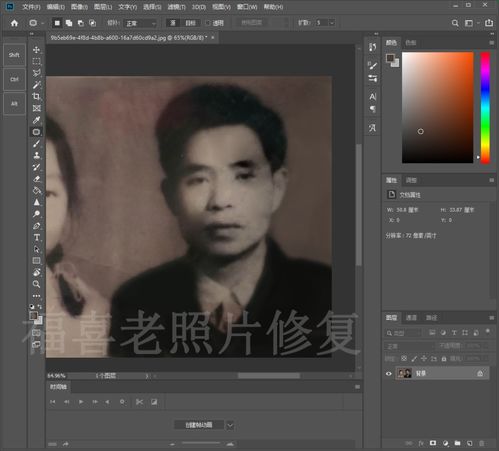Select the Clone Stamp tool
The height and width of the screenshot is (451, 499).
coord(37,155)
